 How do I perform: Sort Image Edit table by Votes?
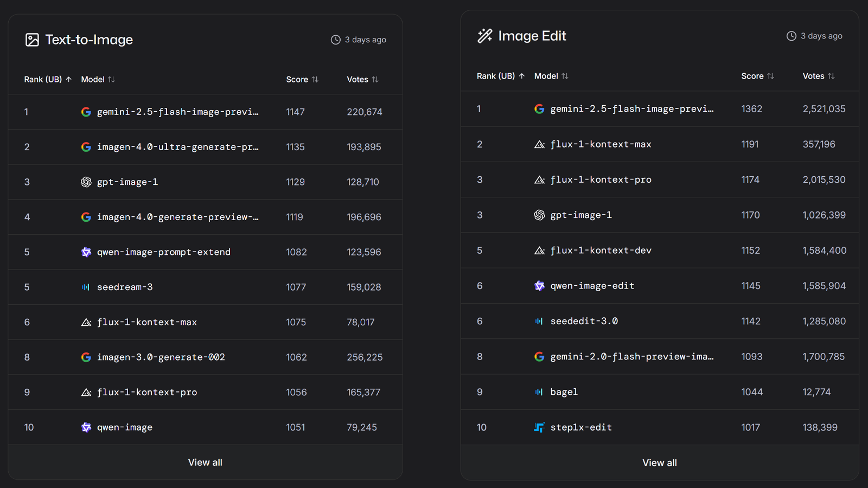point(819,76)
